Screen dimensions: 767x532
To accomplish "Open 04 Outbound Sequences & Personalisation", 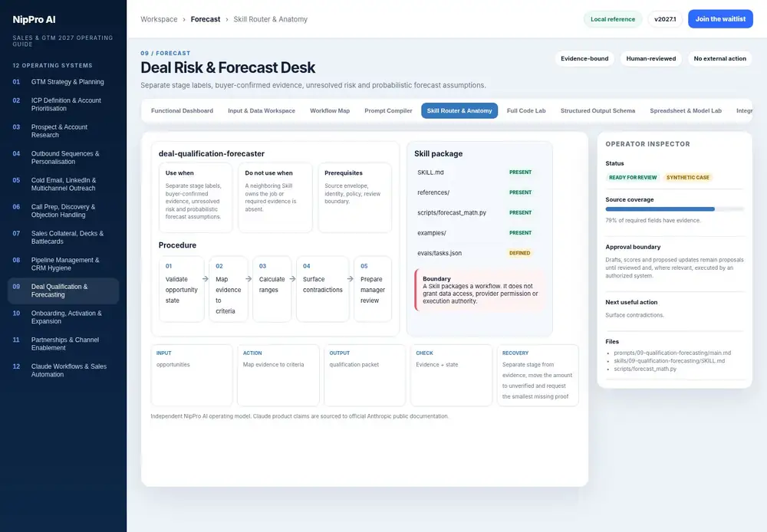I will [63, 157].
